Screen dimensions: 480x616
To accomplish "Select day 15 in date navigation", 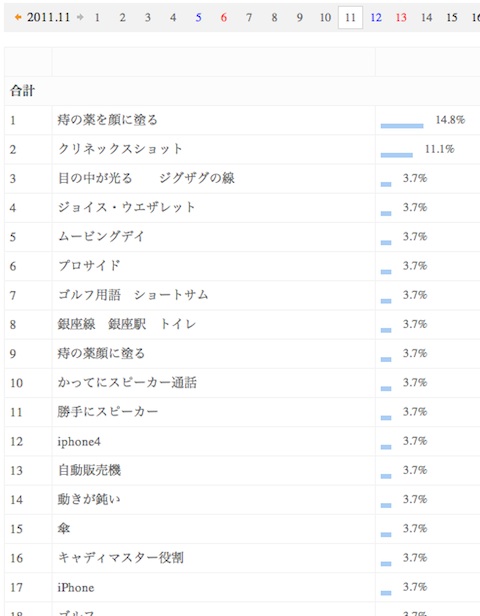I will point(452,18).
